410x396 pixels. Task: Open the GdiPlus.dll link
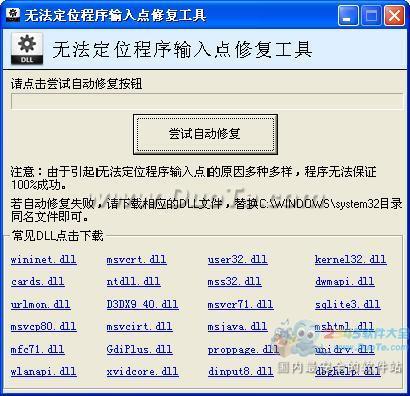pyautogui.click(x=140, y=349)
